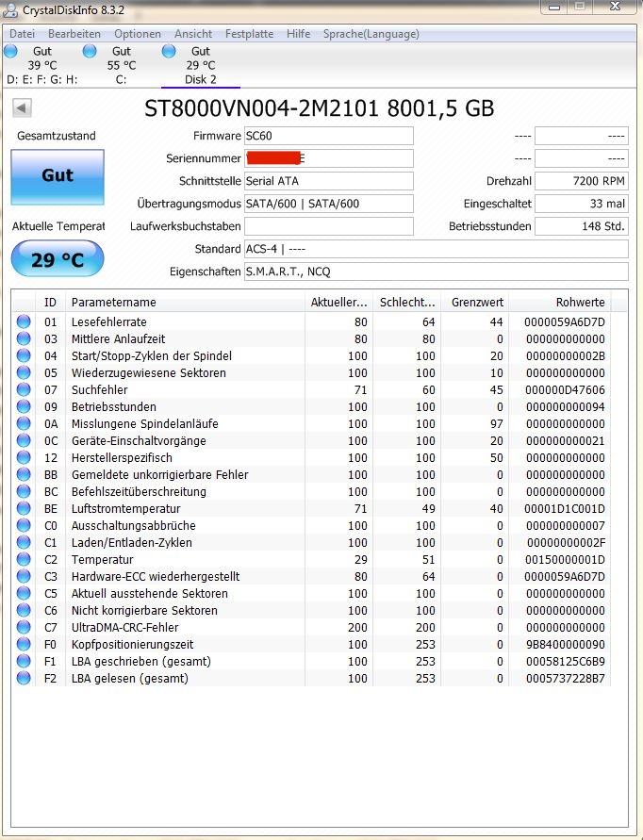Click the status orb of the C2 Temperatur row
Screen dimensions: 643x840
coord(24,559)
